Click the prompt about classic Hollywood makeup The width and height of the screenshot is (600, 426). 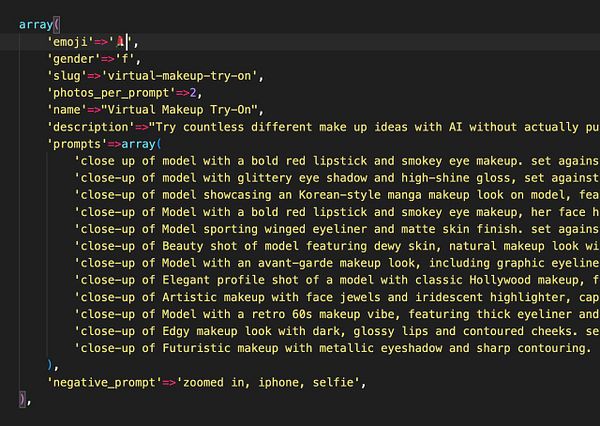coord(337,280)
